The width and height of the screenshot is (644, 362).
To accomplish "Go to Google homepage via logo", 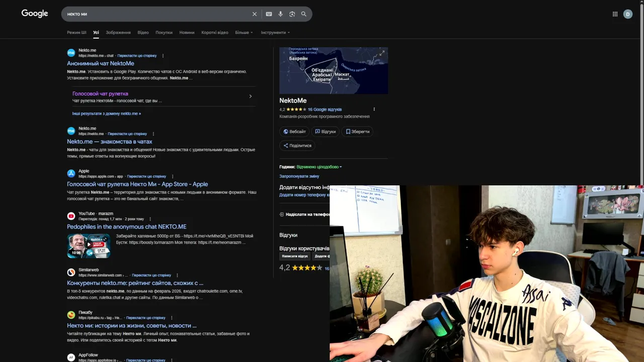I will coord(35,14).
